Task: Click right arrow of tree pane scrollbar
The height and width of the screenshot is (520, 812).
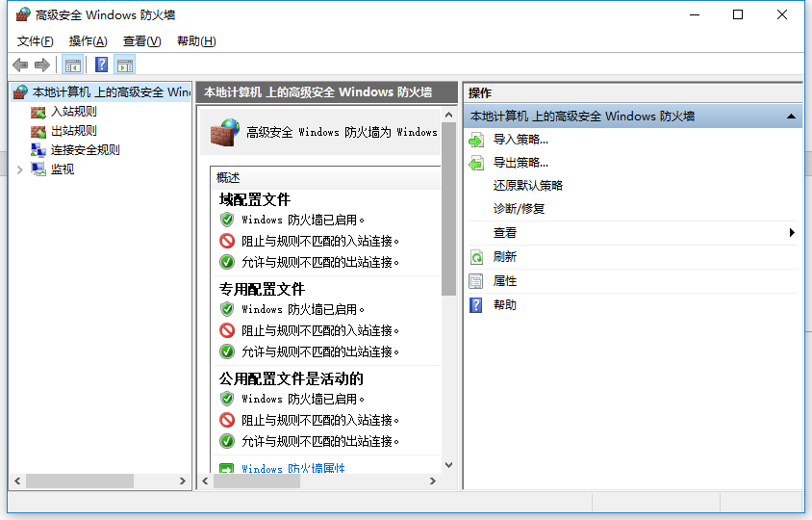Action: 182,481
